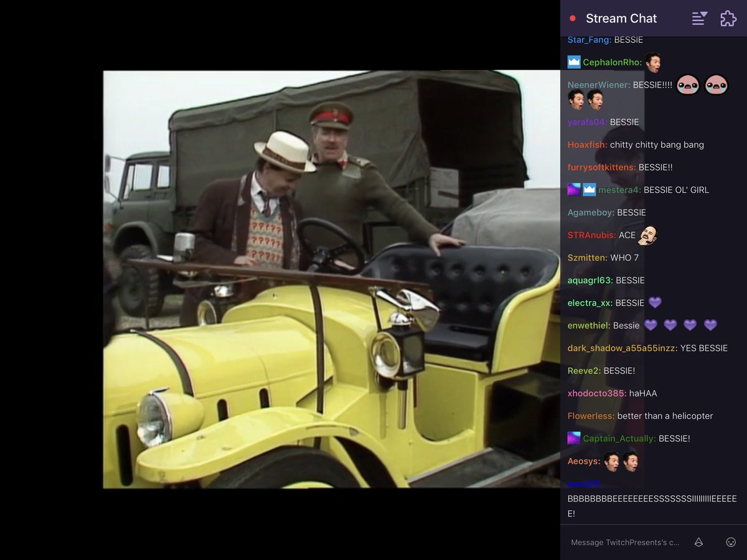The width and height of the screenshot is (747, 560).
Task: Tap the Bits cheer icon
Action: pos(698,542)
